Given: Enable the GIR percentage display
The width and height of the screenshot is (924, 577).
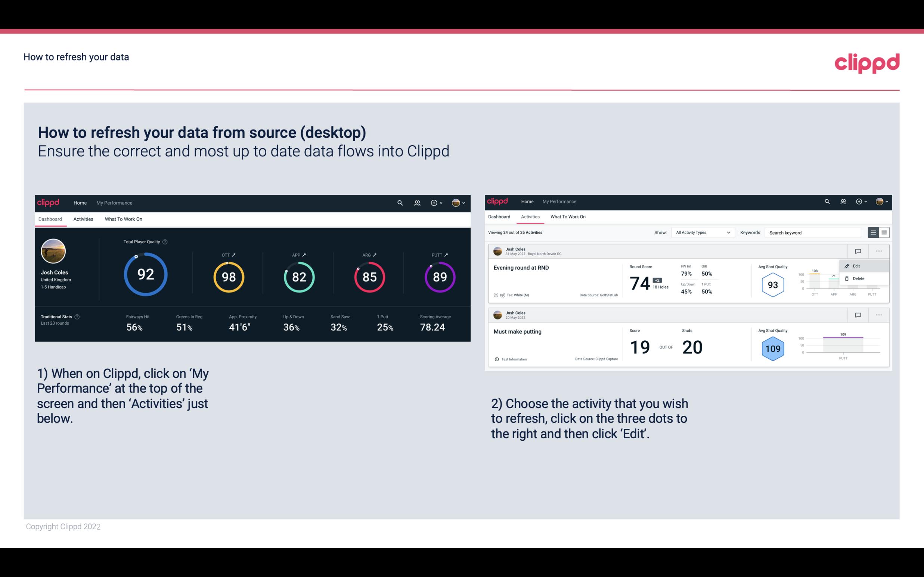Looking at the screenshot, I should (707, 270).
